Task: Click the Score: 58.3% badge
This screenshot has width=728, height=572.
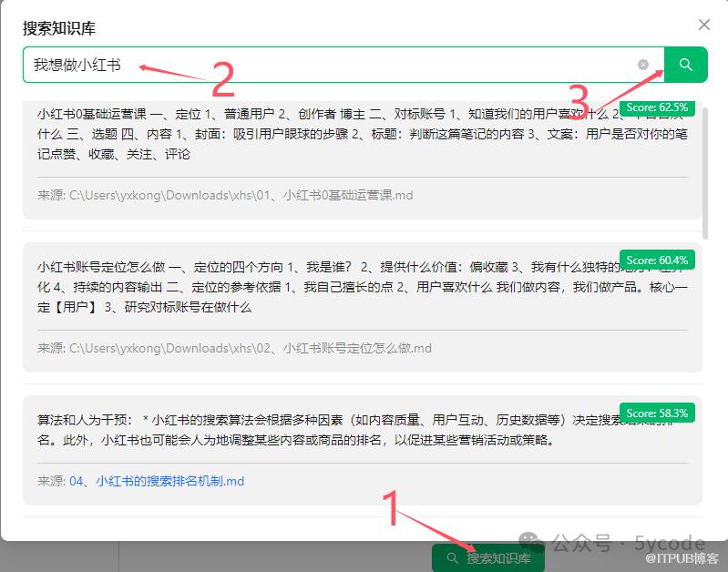Action: 657,413
